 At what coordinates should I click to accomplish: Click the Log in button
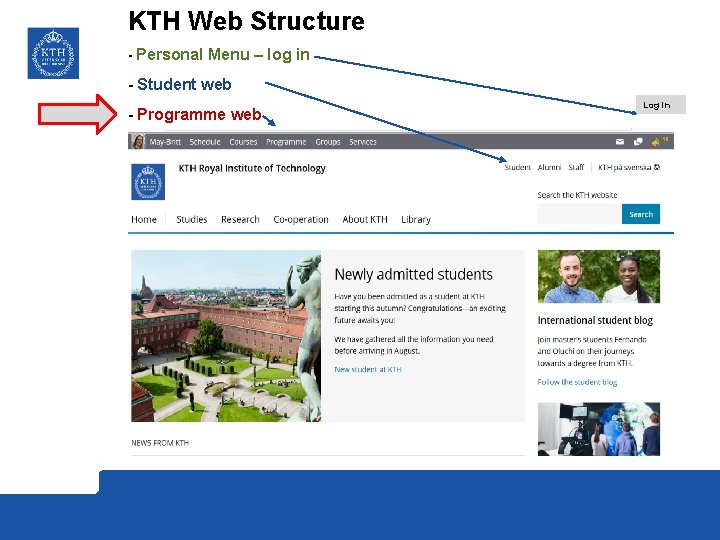[x=660, y=105]
